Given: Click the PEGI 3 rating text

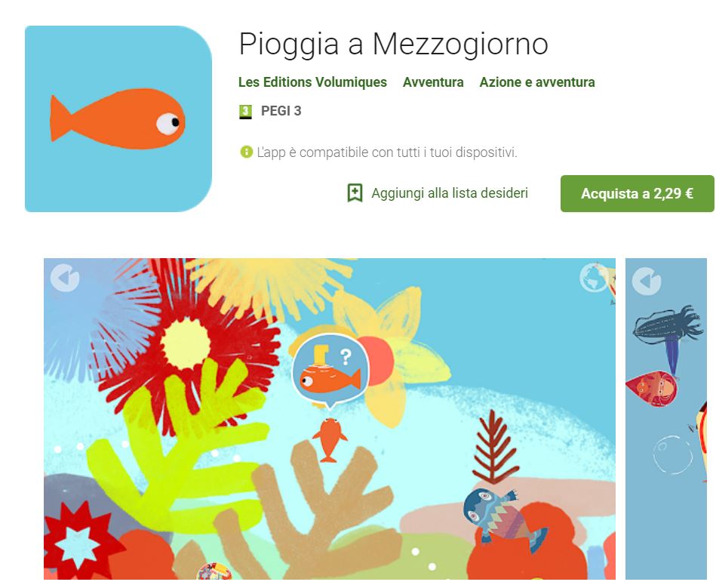Looking at the screenshot, I should [281, 111].
